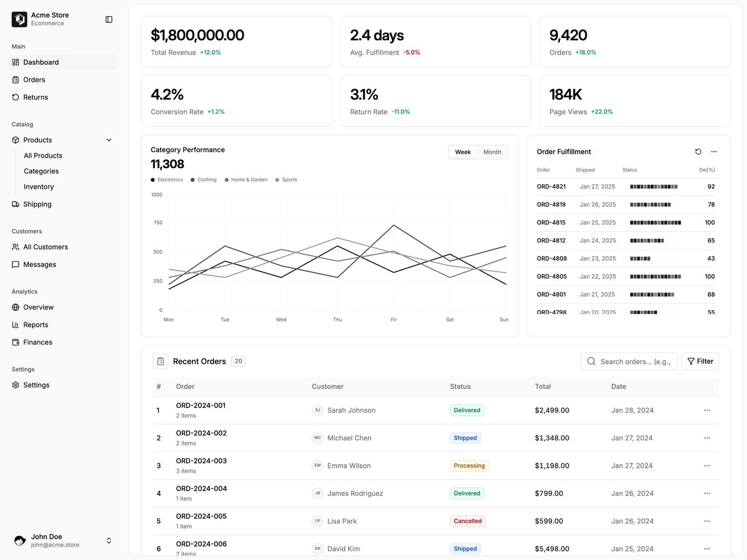Open row actions for ORD-2024-001

coord(707,410)
